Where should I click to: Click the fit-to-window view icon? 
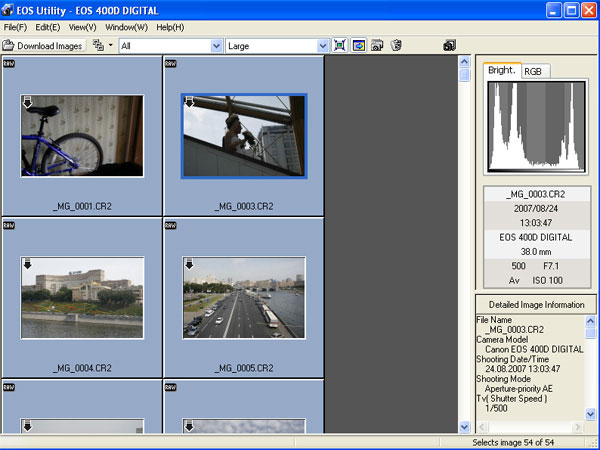pyautogui.click(x=340, y=46)
